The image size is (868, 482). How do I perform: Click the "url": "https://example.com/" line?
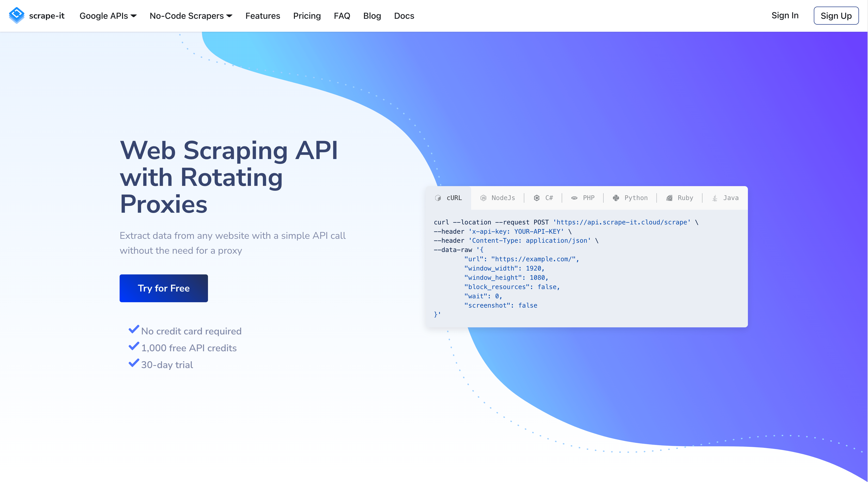tap(521, 259)
